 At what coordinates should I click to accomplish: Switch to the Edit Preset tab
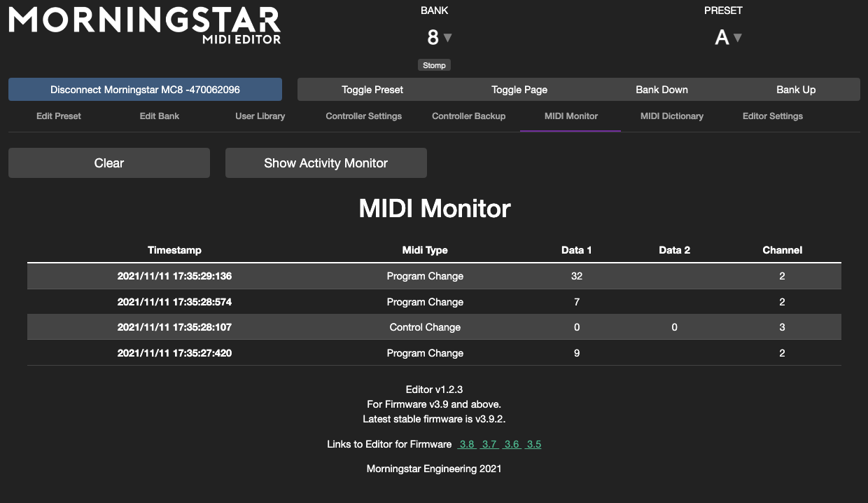(x=58, y=116)
